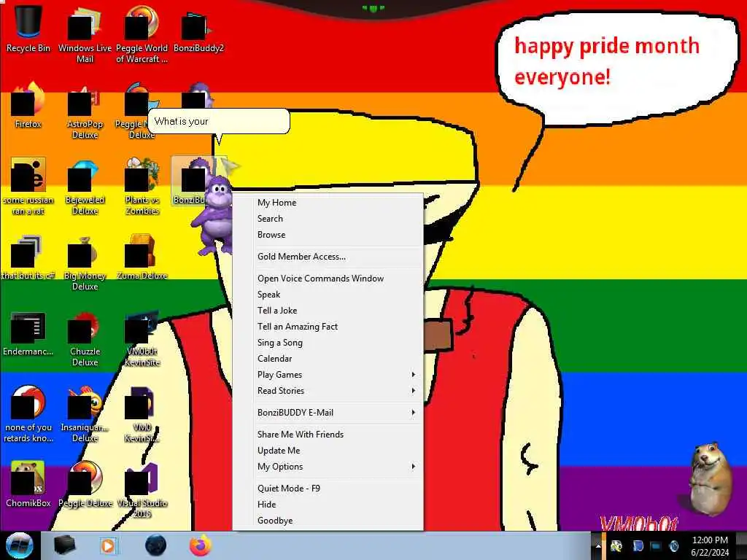Select Share Me With Friends
This screenshot has height=560, width=747.
click(336, 435)
